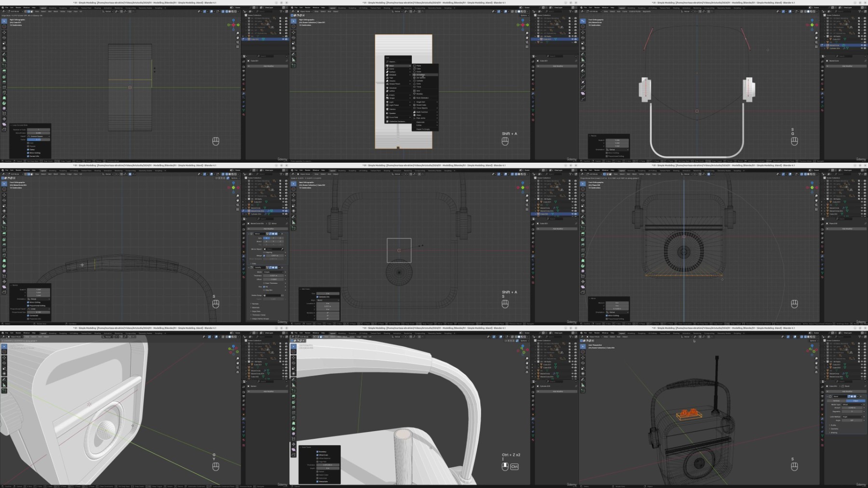Toggle Clipping checkbox in middle-left Mirror modifier
This screenshot has width=868, height=488.
point(264,252)
